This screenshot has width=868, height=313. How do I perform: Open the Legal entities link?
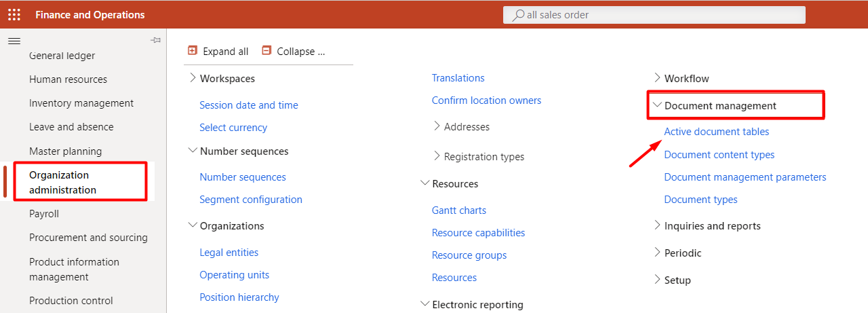(229, 253)
